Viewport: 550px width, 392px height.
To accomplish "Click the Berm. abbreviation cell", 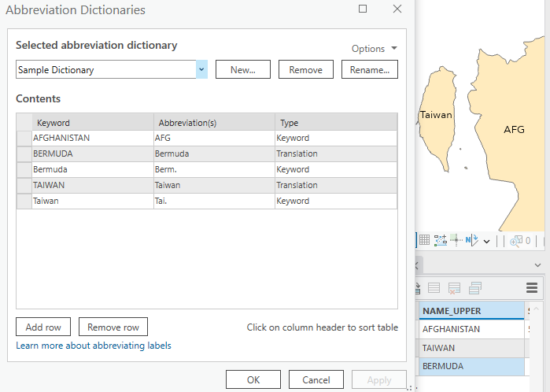I will (x=213, y=169).
